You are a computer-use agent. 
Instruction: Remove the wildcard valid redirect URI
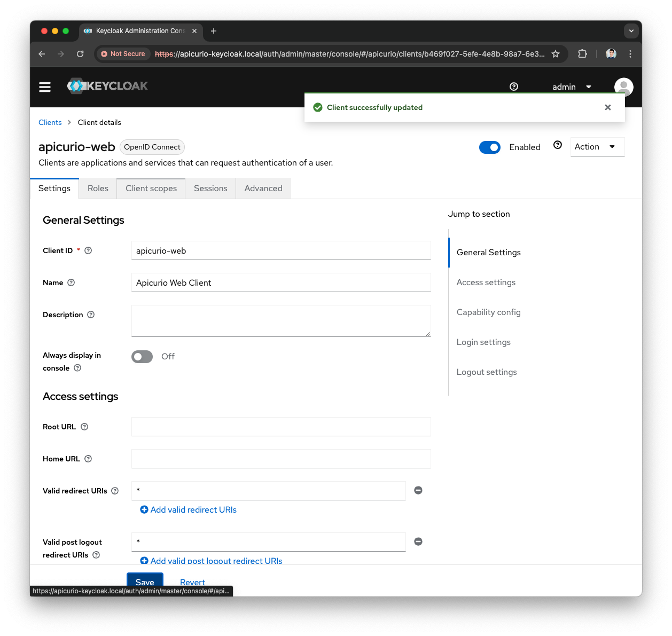(x=418, y=490)
